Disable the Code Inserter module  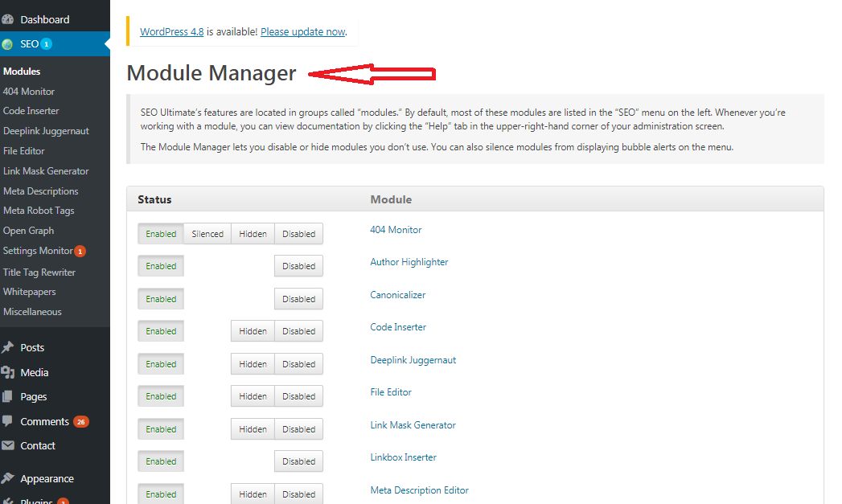[x=298, y=331]
